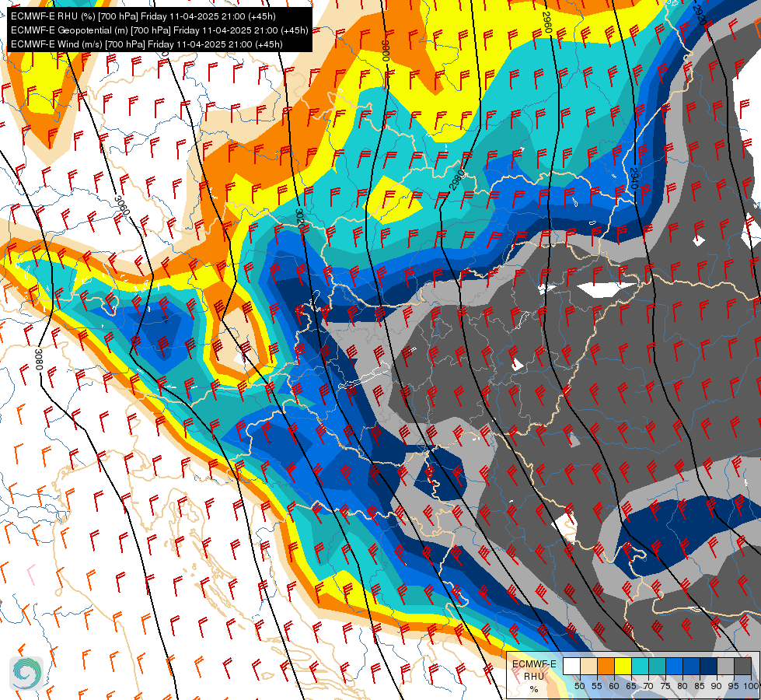Click the legend value 85
761x700 pixels.
[700, 686]
